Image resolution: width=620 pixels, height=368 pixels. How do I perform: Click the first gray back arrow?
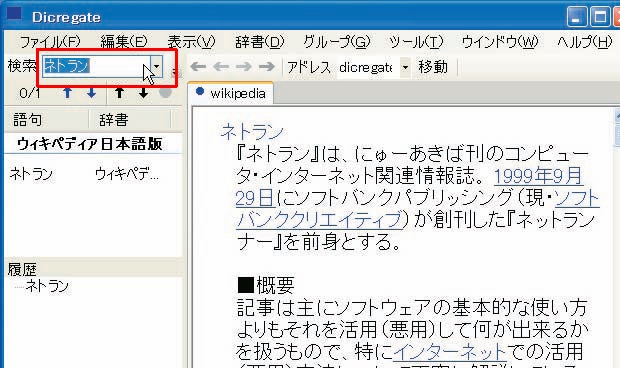tap(198, 67)
